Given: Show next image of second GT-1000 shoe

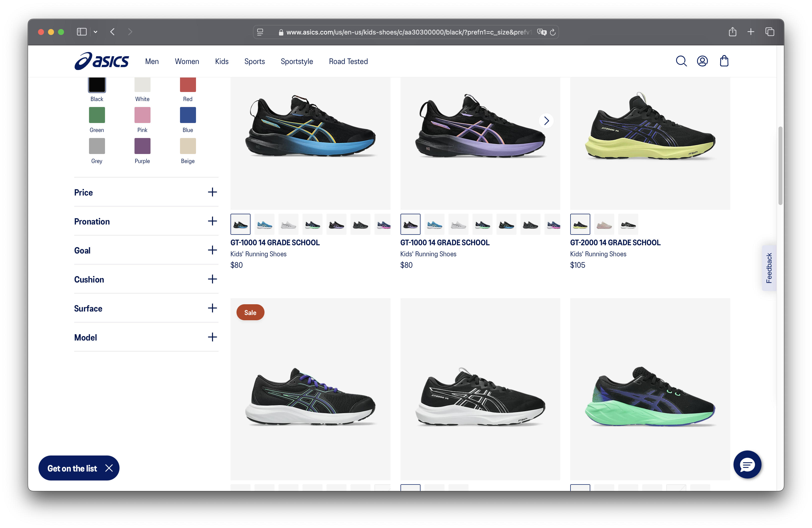Looking at the screenshot, I should pos(546,121).
